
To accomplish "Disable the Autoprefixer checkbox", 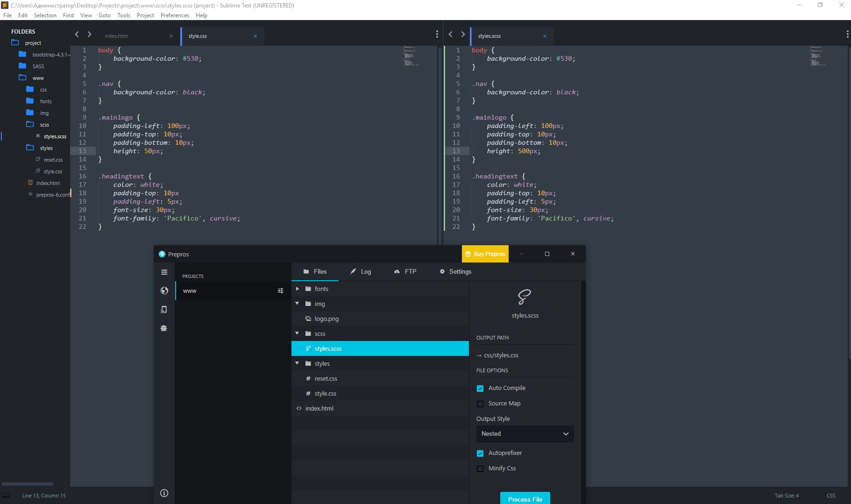I will (x=480, y=453).
